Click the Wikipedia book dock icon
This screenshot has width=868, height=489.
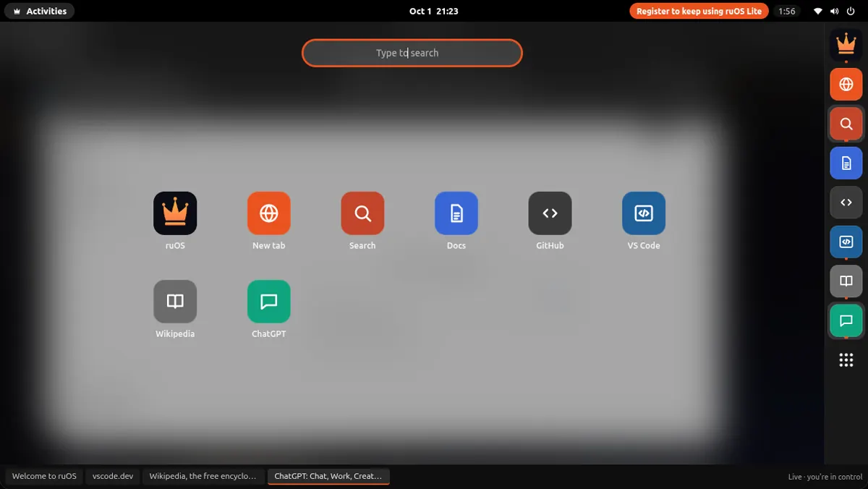[846, 281]
